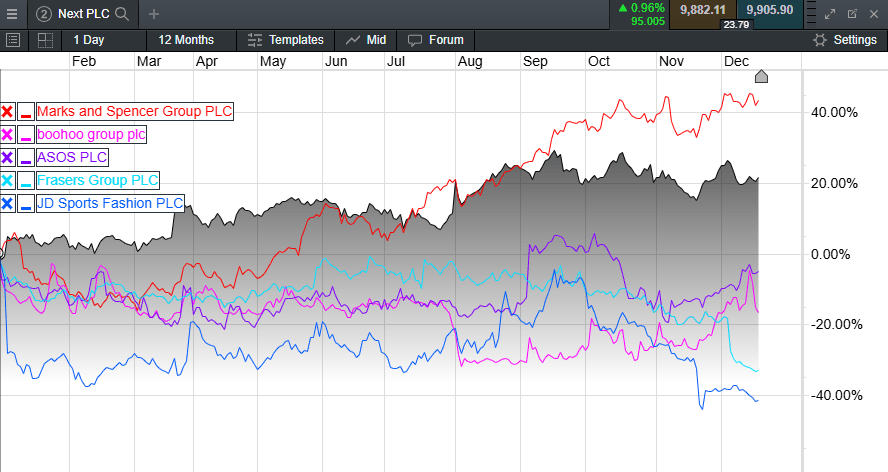The image size is (888, 472).
Task: Switch the Mid price type
Action: point(366,40)
